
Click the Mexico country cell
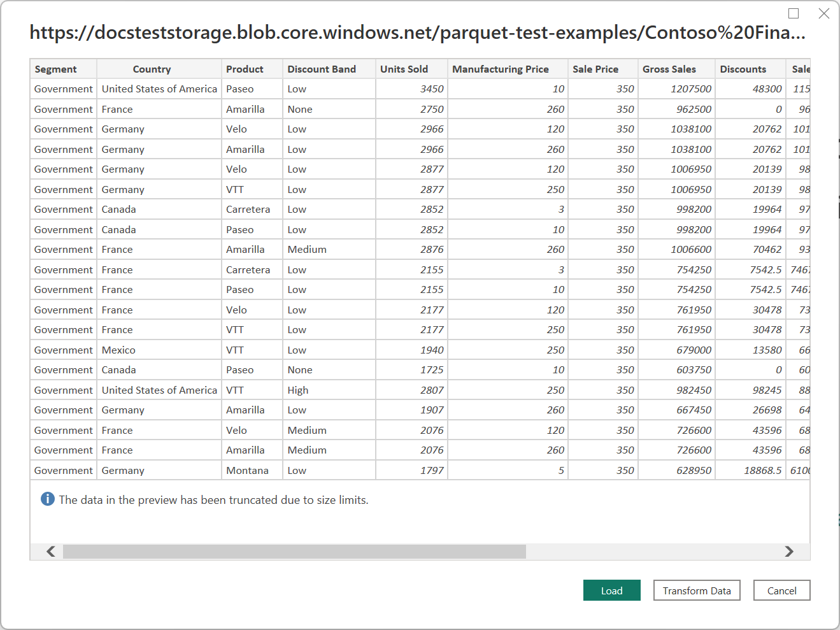pos(118,350)
